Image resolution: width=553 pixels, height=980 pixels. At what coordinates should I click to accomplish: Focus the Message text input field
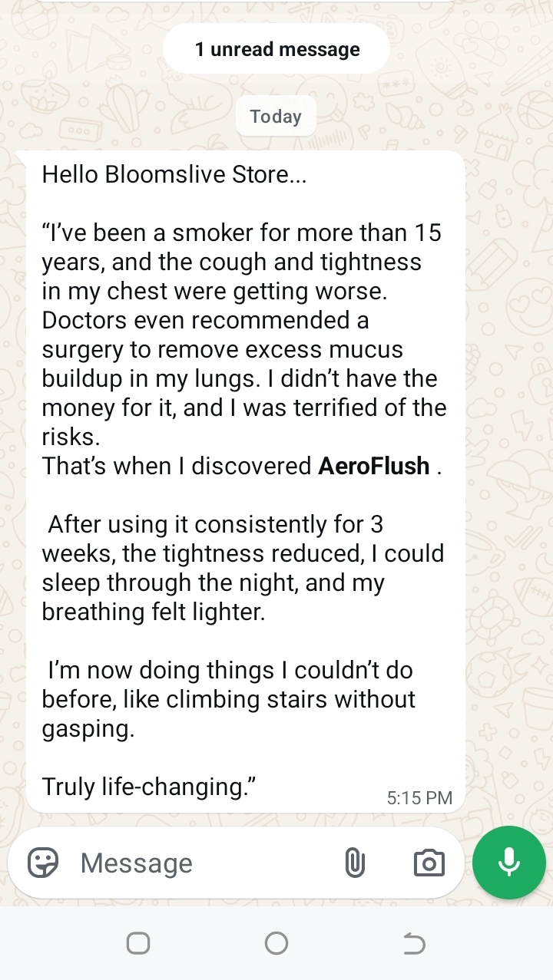(x=200, y=863)
